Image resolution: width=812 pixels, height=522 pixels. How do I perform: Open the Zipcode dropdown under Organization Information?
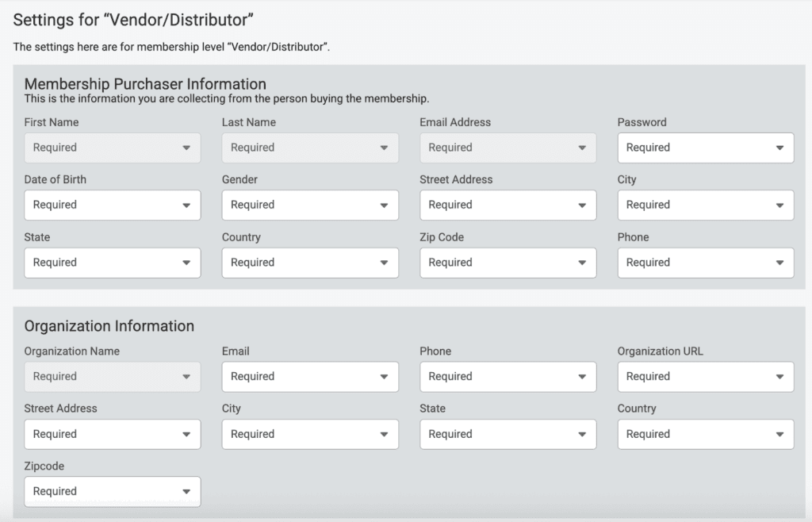112,491
